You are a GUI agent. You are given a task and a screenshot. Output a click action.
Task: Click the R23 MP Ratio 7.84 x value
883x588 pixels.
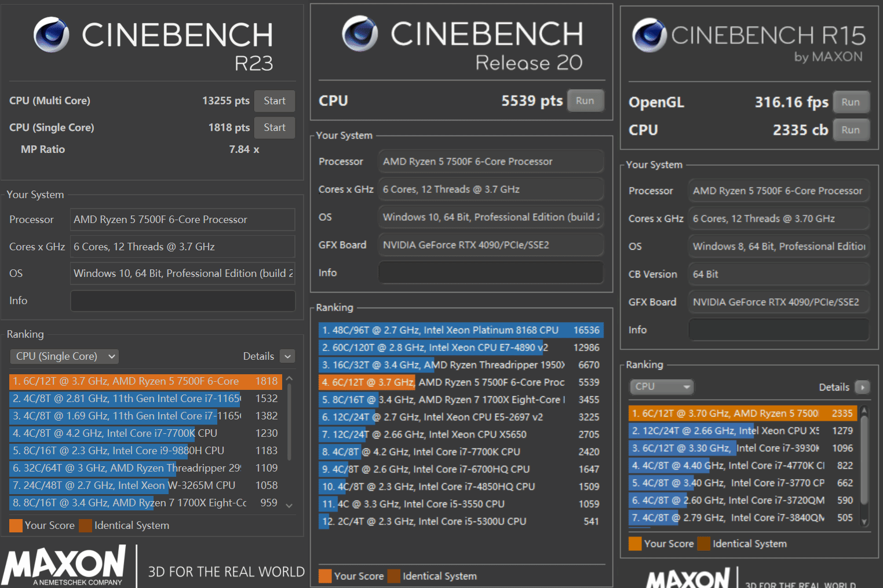click(244, 149)
